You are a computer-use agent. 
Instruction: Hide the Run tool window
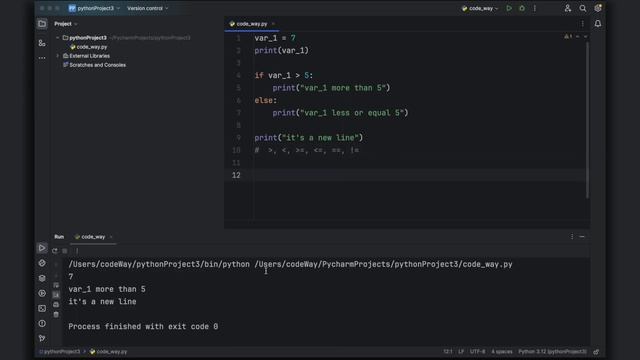(x=582, y=237)
